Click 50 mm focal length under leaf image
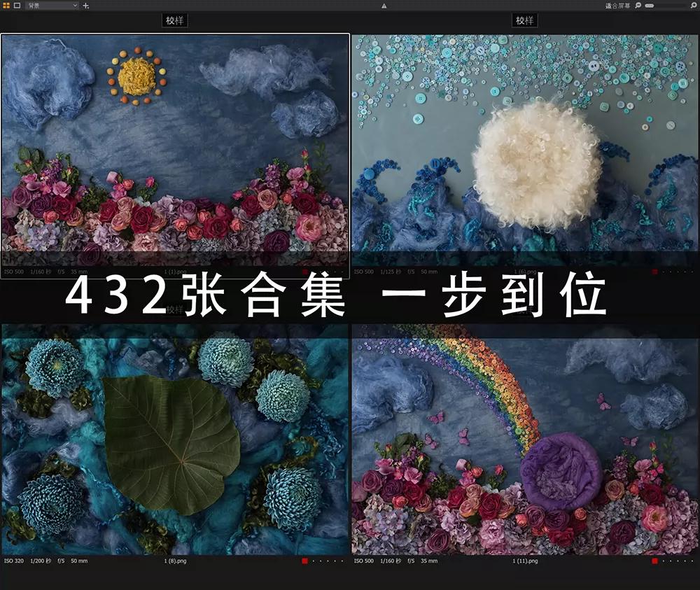The height and width of the screenshot is (590, 700). pos(79,561)
